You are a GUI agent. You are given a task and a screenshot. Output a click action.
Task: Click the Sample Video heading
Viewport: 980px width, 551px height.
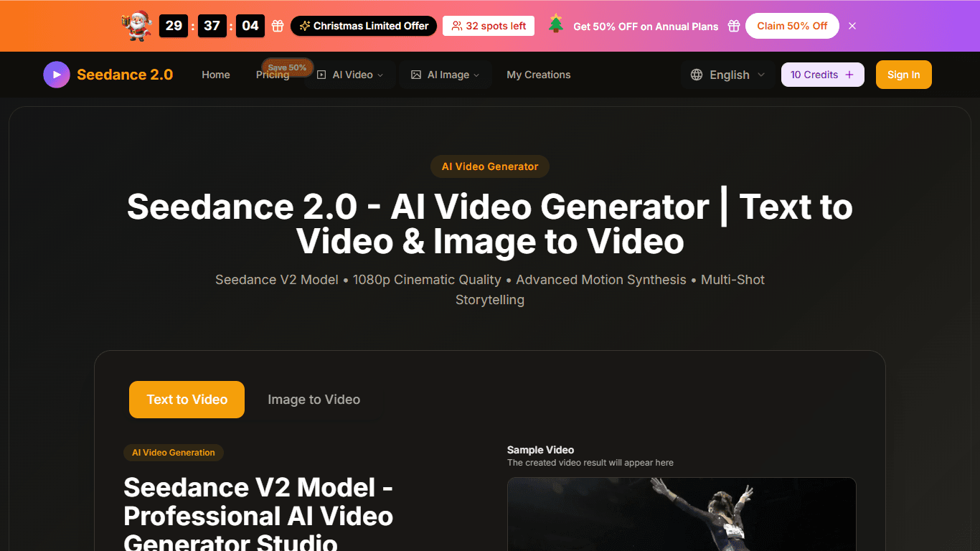point(540,450)
